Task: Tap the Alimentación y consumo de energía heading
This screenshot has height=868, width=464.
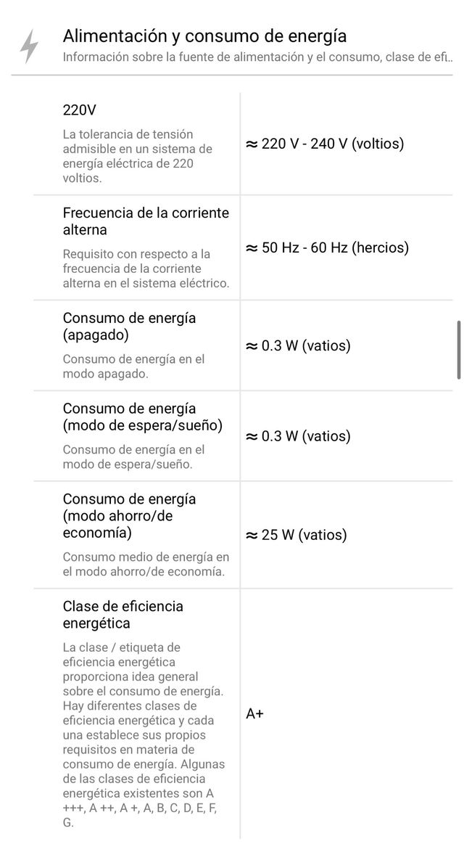Action: pyautogui.click(x=204, y=36)
